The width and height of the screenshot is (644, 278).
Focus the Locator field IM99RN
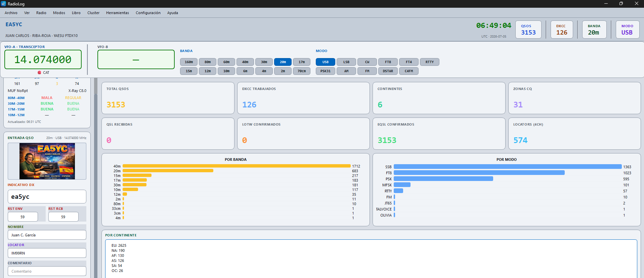tap(47, 253)
